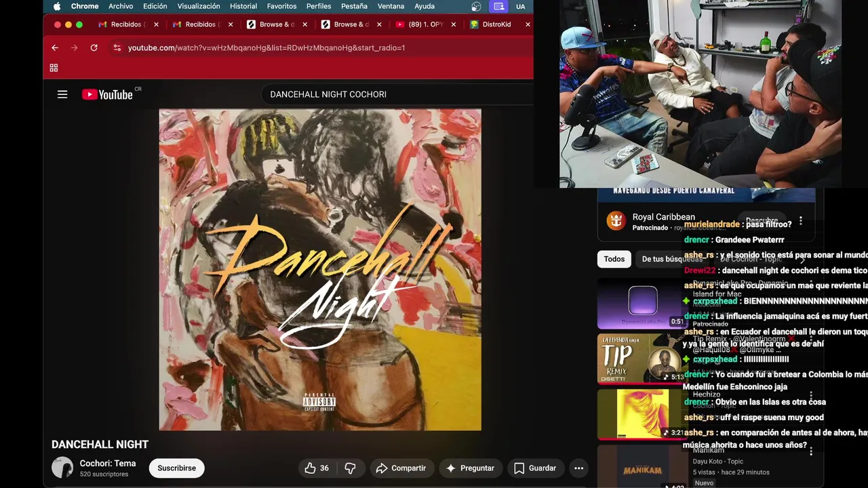Open the Pestaña menu

(x=354, y=6)
